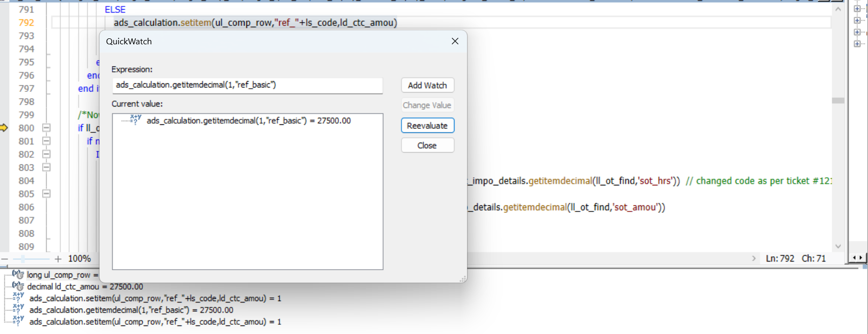
Task: Click expression icon of getitemdecimal watch row
Action: (x=18, y=310)
